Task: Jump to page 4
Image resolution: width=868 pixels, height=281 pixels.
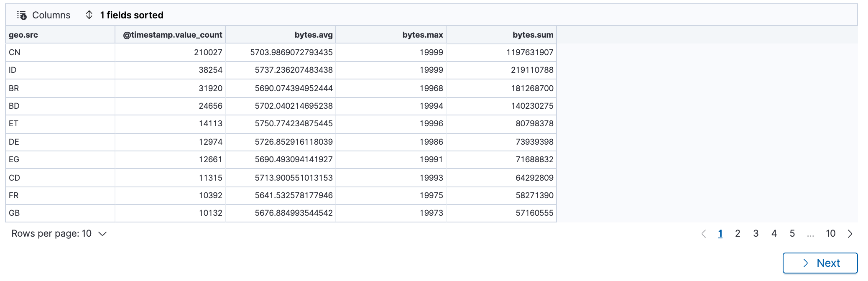Action: click(x=774, y=234)
